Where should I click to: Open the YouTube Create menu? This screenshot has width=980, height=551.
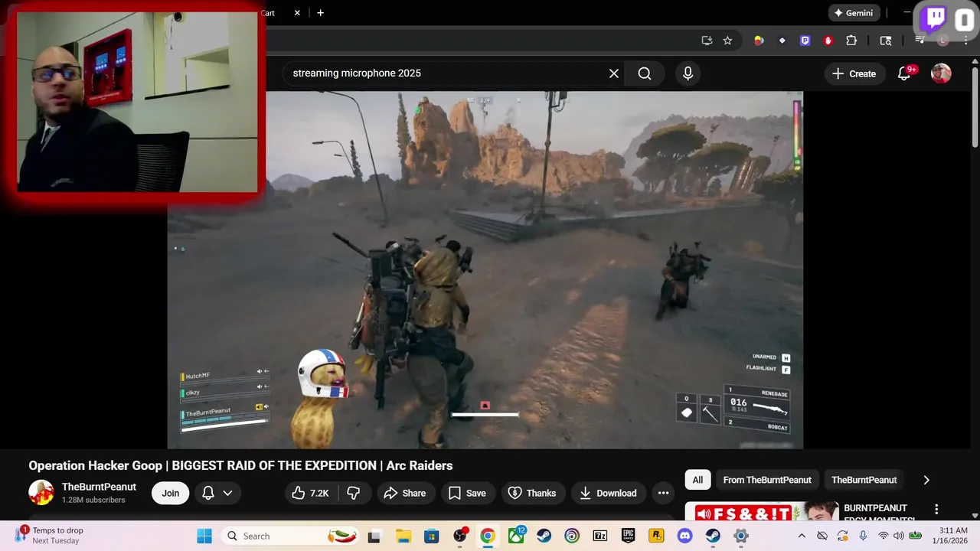pos(854,73)
